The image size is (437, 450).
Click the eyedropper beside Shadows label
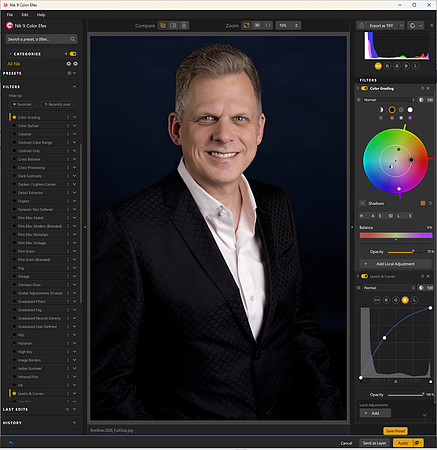click(362, 203)
